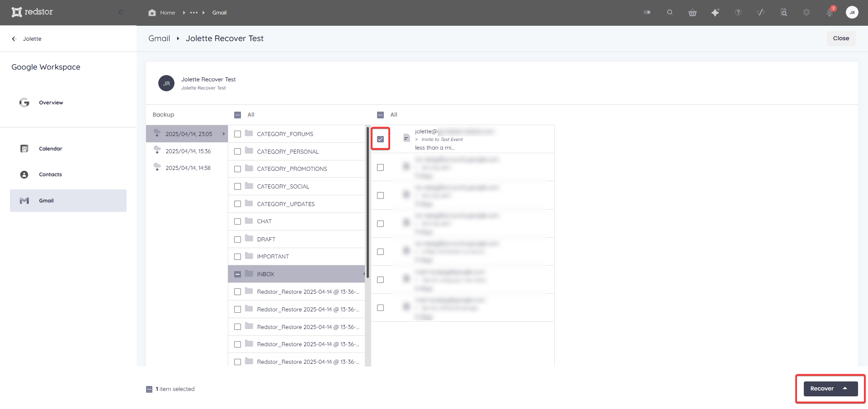868x409 pixels.
Task: Click the sparkle AI icon
Action: click(x=715, y=13)
